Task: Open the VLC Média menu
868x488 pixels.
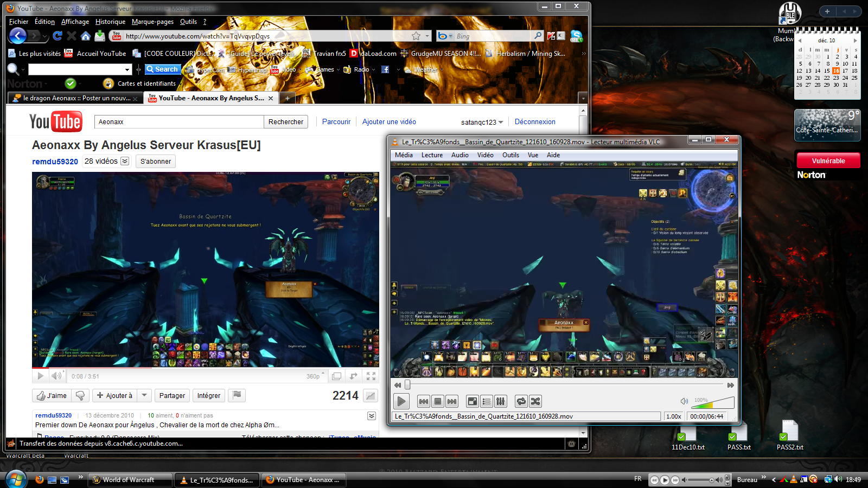Action: pos(404,155)
